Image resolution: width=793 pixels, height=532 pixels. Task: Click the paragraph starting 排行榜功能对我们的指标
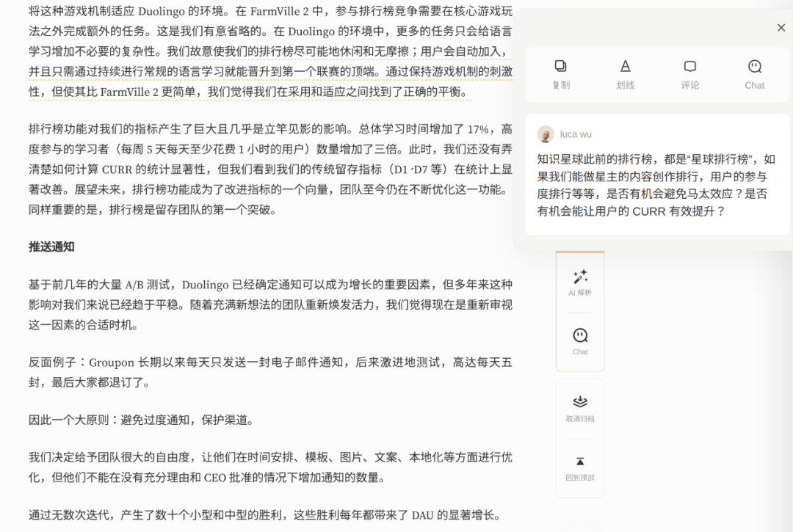tap(270, 170)
